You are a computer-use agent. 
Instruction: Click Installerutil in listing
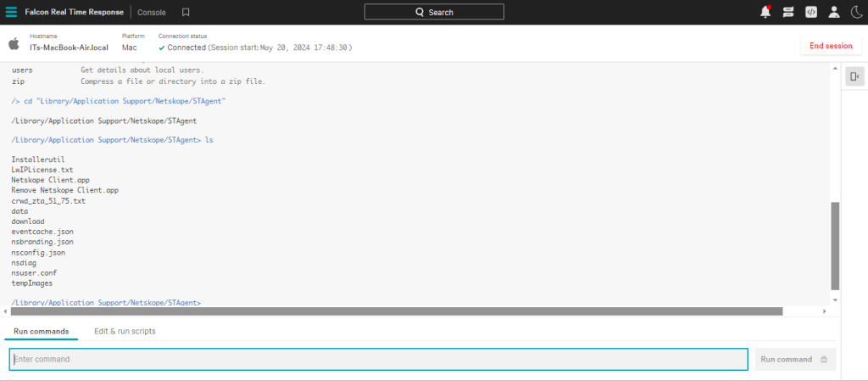38,160
